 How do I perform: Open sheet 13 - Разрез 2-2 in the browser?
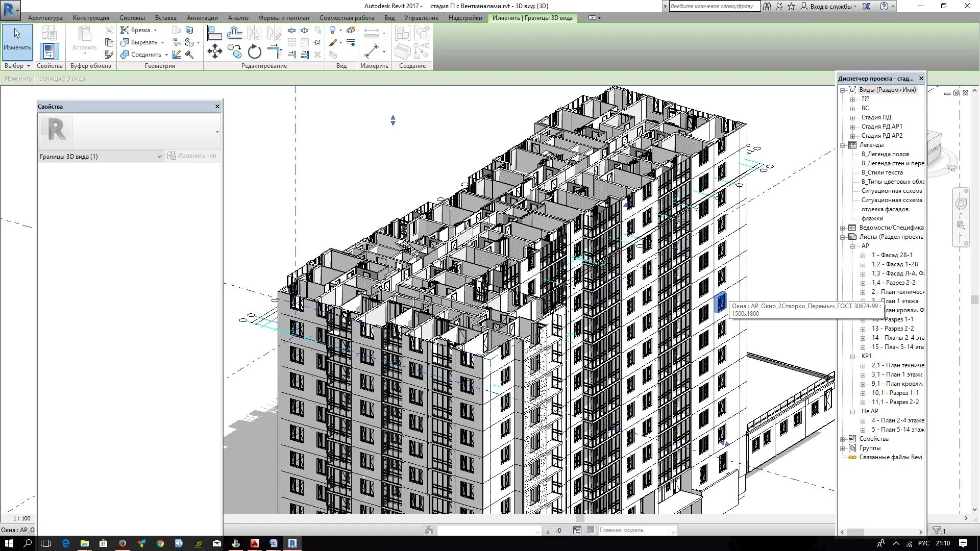[x=892, y=329]
